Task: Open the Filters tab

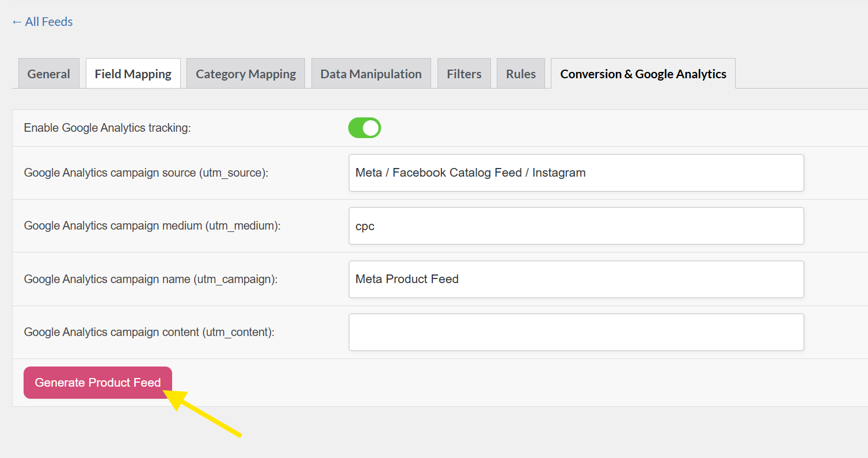Action: [464, 74]
